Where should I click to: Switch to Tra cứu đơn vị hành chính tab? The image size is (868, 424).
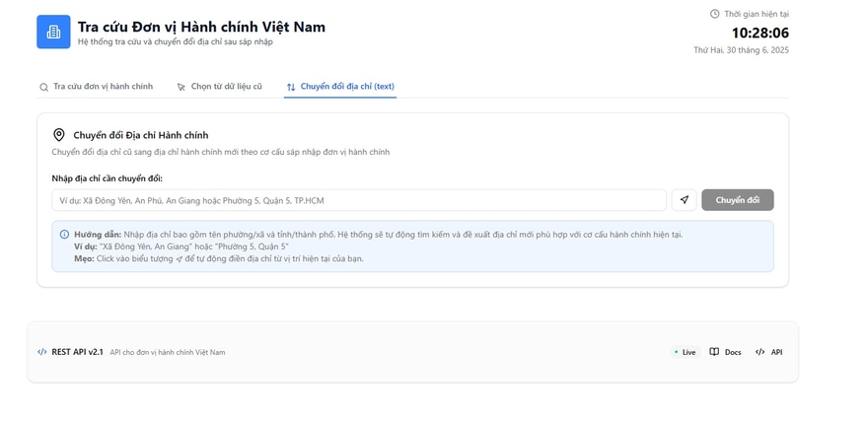pos(103,87)
